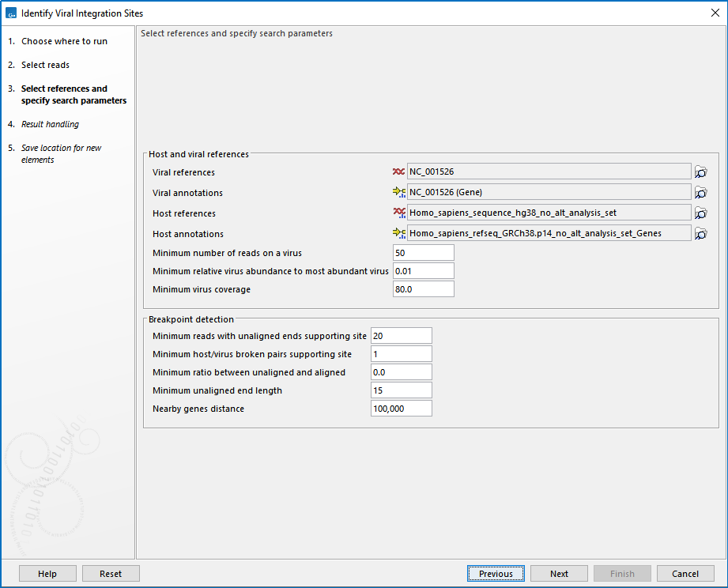Browse for Viral references file
The width and height of the screenshot is (728, 588).
[x=700, y=172]
